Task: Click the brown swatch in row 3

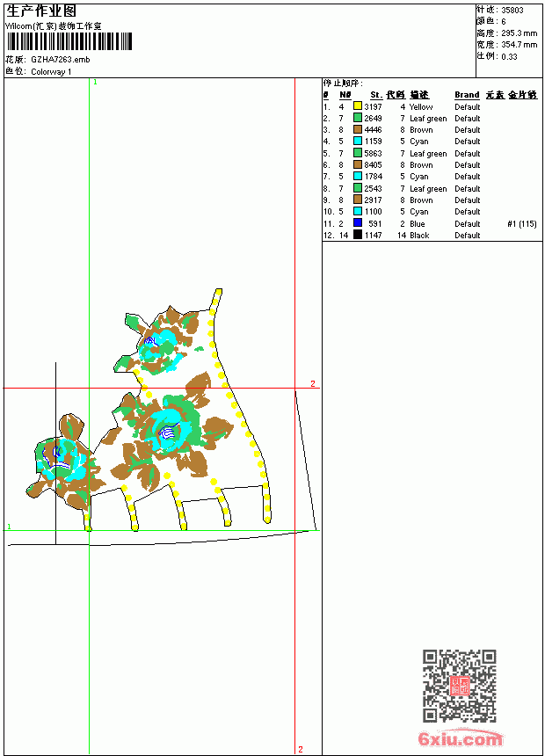Action: point(358,129)
